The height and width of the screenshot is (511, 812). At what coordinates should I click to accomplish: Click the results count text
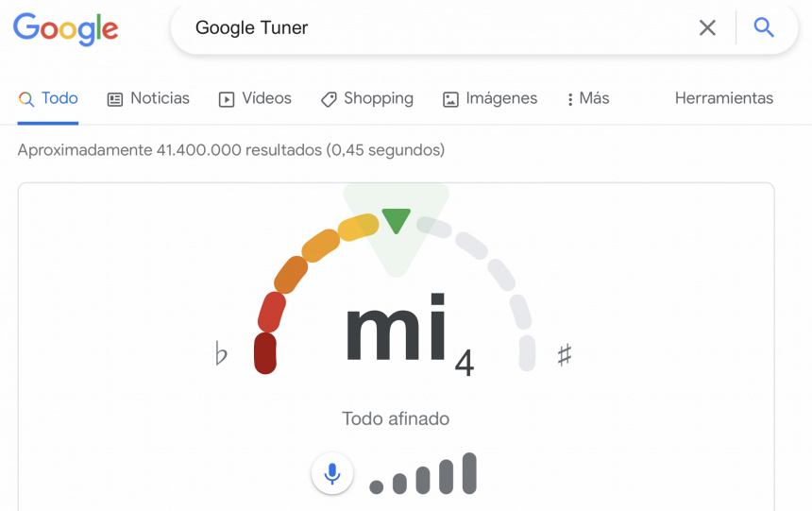pos(231,150)
